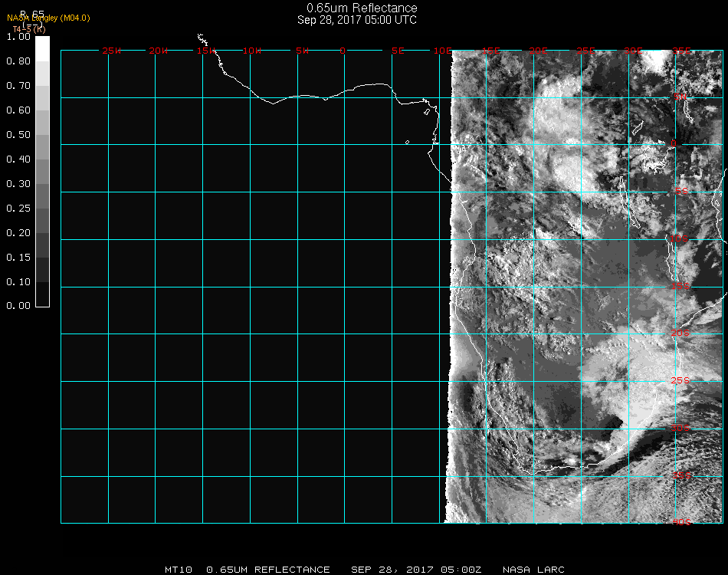Select the 0.25 scale value

18,209
